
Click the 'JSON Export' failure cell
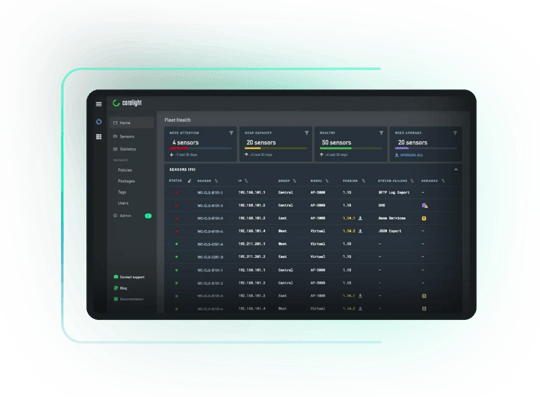(x=390, y=231)
